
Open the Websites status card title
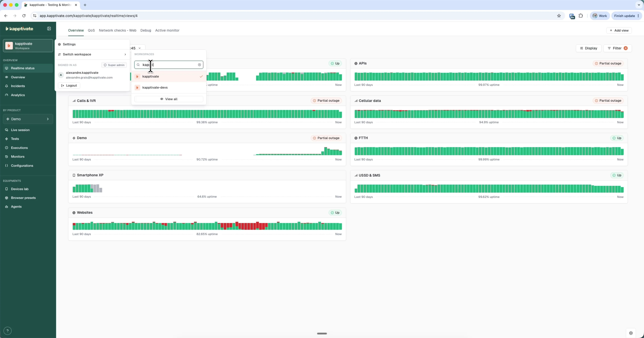pyautogui.click(x=85, y=213)
